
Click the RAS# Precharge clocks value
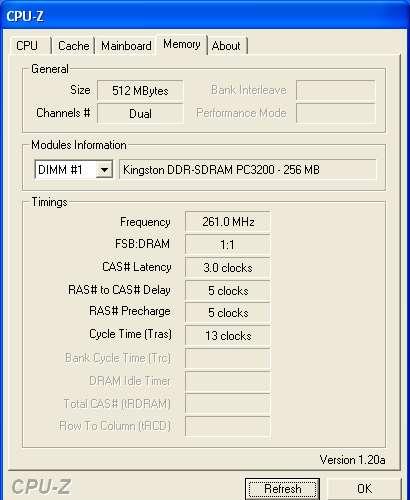[x=228, y=313]
